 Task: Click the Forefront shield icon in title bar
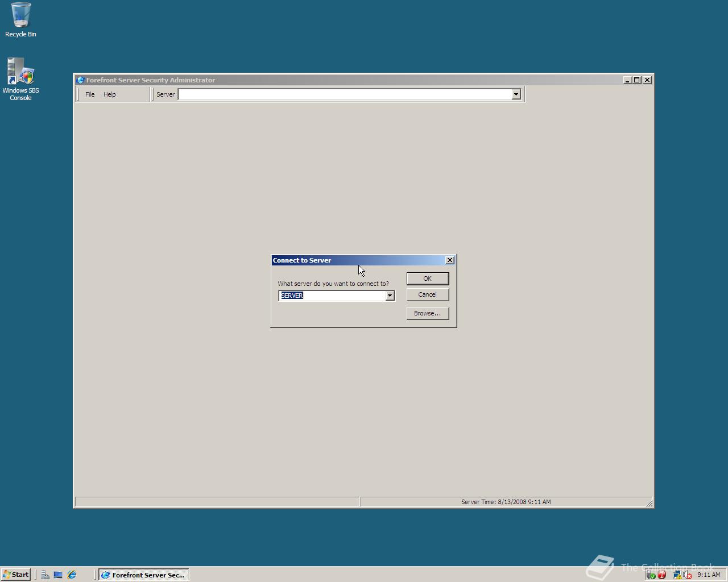(80, 80)
